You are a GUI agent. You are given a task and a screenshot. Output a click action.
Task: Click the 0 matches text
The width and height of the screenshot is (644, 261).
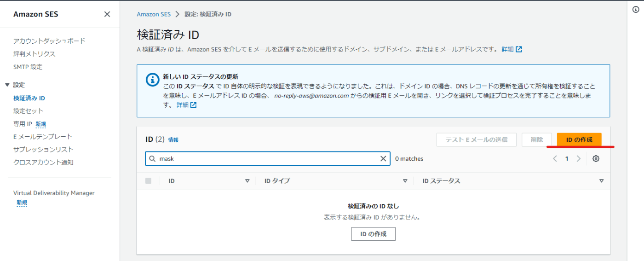[409, 159]
